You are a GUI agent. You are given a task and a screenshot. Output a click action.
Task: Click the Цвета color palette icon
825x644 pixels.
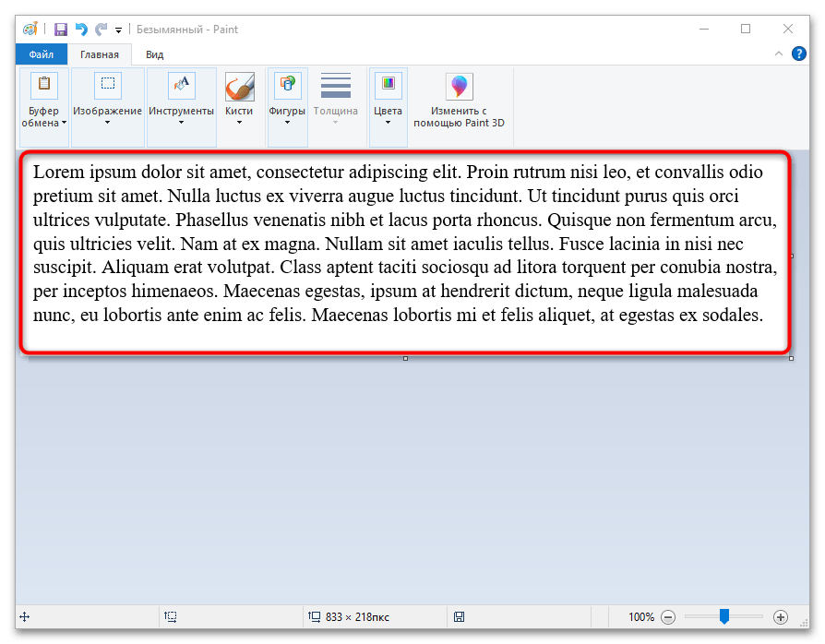click(x=389, y=86)
